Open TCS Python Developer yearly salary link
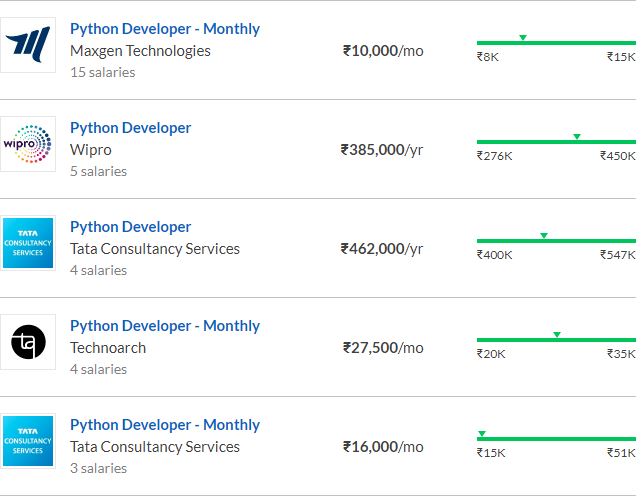This screenshot has height=498, width=642. click(130, 227)
